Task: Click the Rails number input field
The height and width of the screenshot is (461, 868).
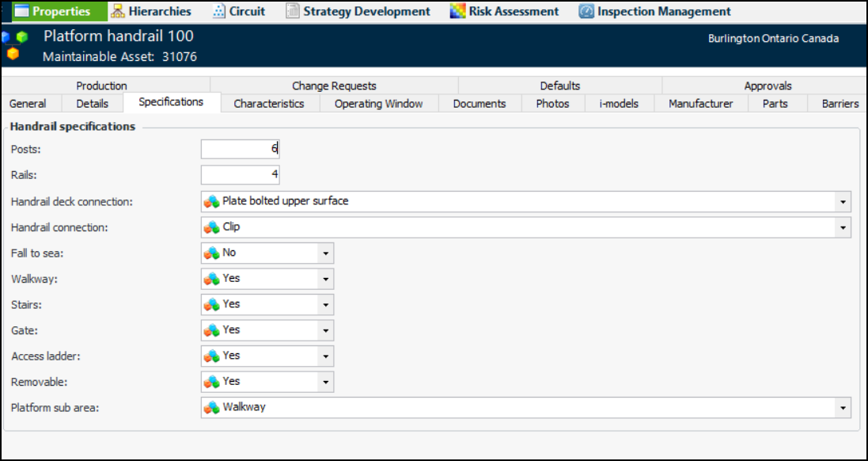Action: 240,175
